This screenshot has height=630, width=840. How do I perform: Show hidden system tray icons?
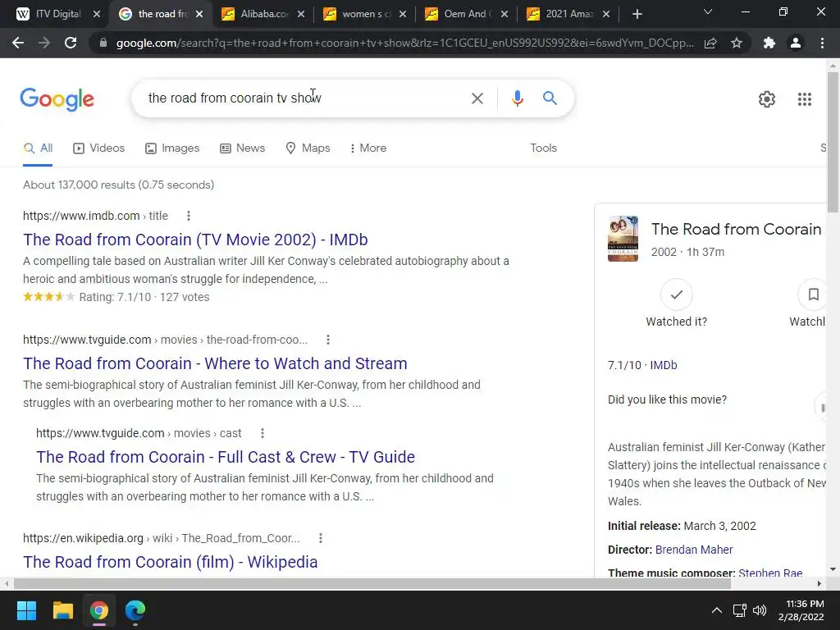click(x=716, y=610)
